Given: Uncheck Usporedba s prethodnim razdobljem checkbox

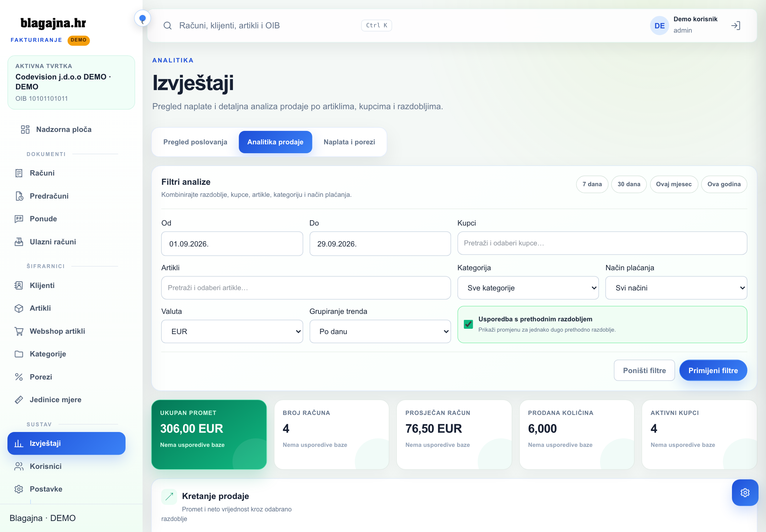Looking at the screenshot, I should pos(468,324).
